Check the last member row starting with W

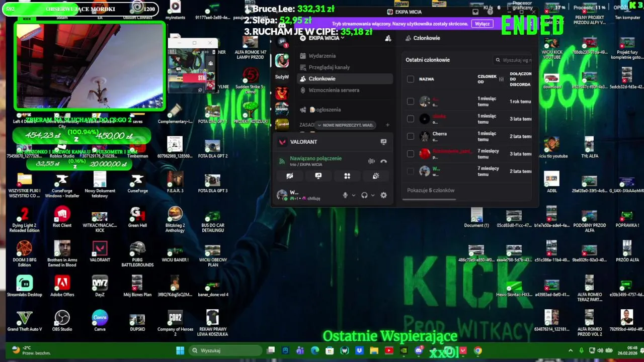pos(411,171)
